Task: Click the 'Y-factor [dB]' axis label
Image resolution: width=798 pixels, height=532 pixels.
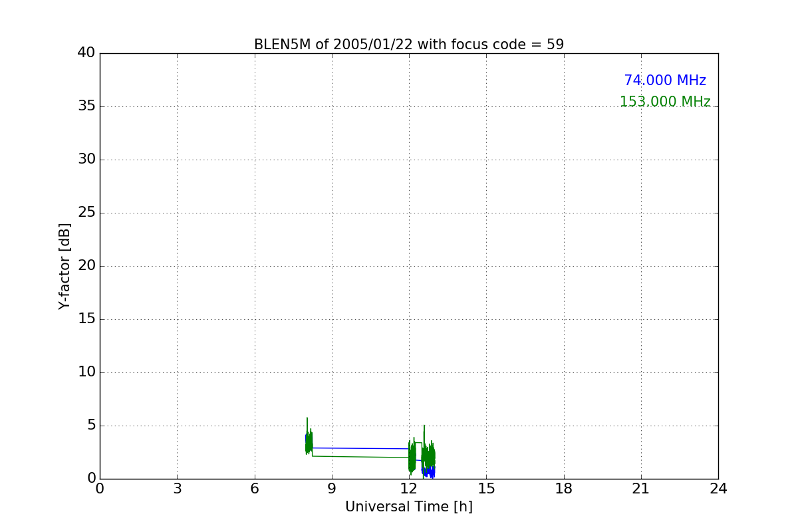Action: (x=65, y=266)
